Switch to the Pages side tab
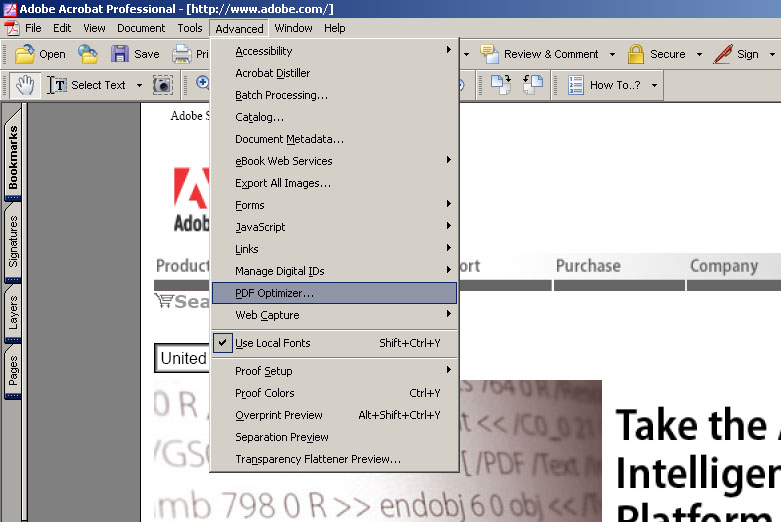This screenshot has width=781, height=522. [x=13, y=371]
